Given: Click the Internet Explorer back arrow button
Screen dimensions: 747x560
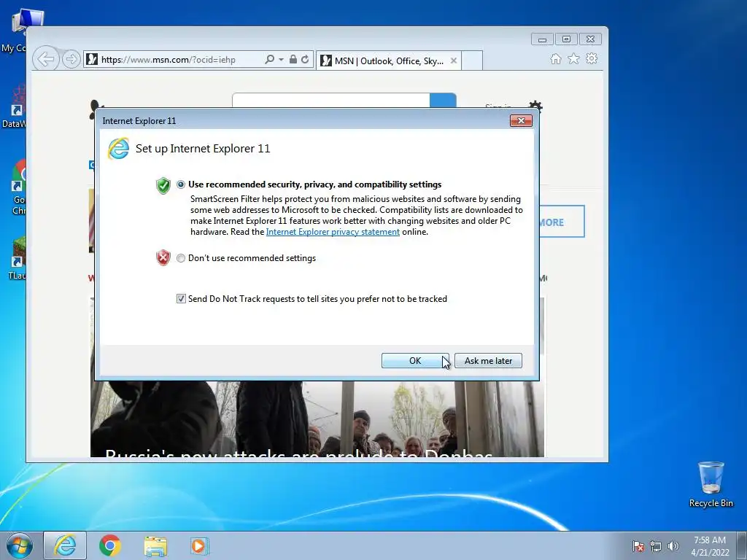Looking at the screenshot, I should tap(46, 60).
